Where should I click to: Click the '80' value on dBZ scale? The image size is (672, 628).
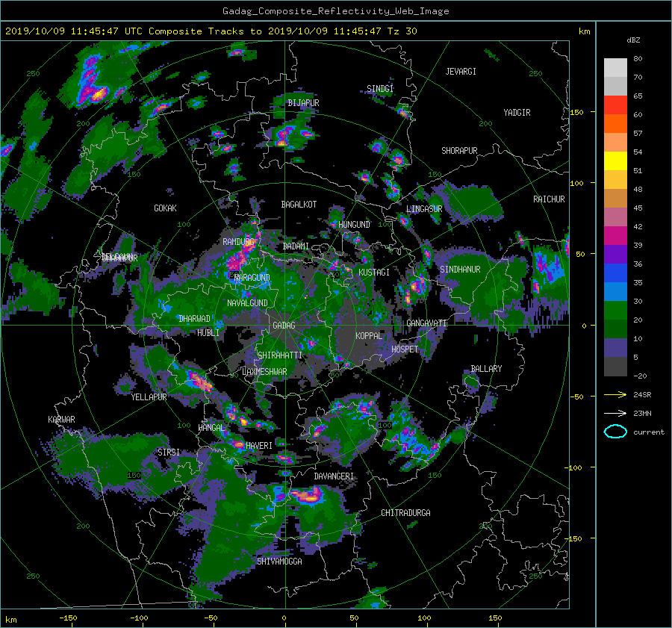click(x=638, y=59)
